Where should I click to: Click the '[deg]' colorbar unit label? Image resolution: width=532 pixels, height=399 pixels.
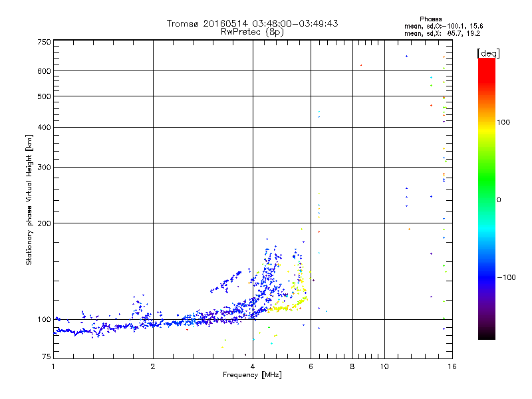(488, 53)
